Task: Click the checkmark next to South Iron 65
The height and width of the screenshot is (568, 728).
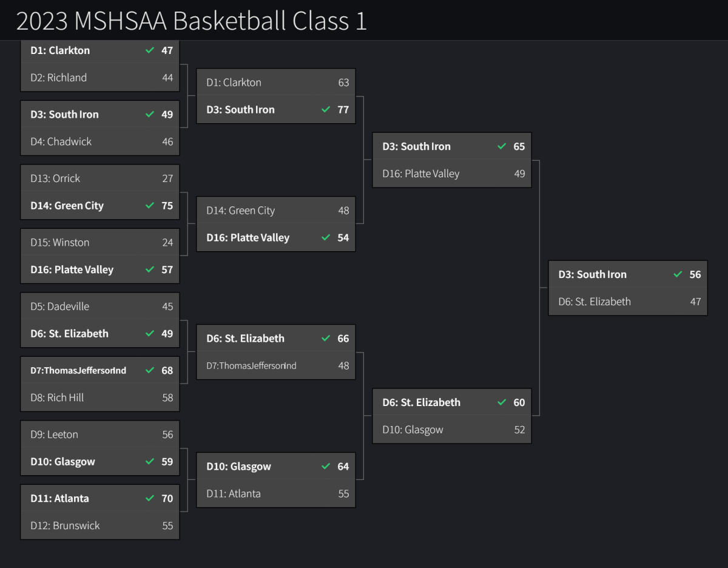Action: click(502, 146)
